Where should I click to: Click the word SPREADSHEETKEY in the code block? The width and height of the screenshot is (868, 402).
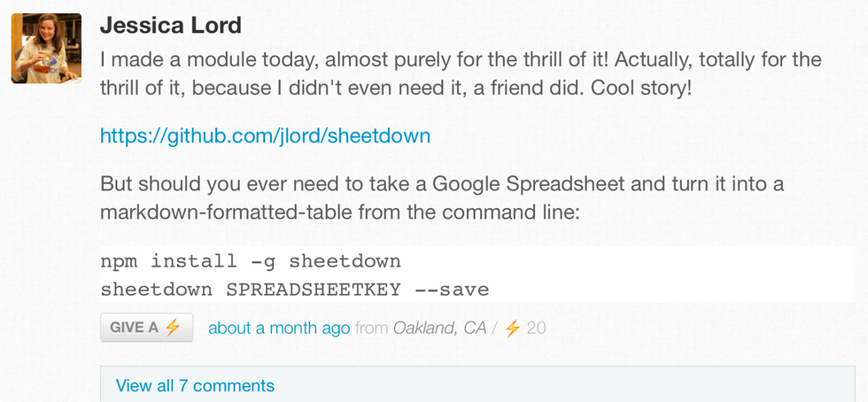tap(314, 290)
